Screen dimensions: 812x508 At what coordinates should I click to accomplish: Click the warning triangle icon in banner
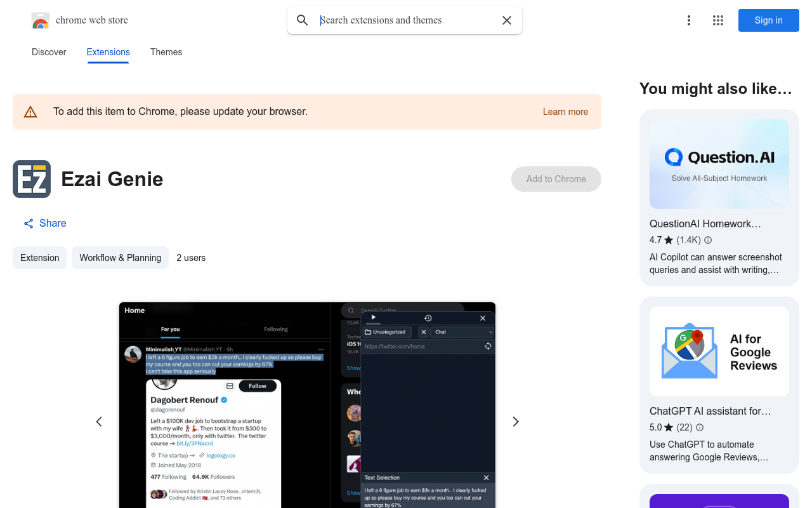(x=30, y=112)
